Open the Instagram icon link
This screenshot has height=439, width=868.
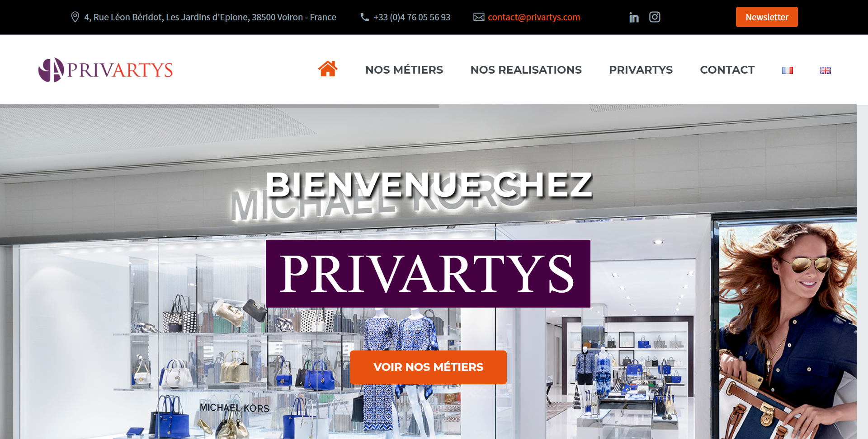tap(655, 17)
